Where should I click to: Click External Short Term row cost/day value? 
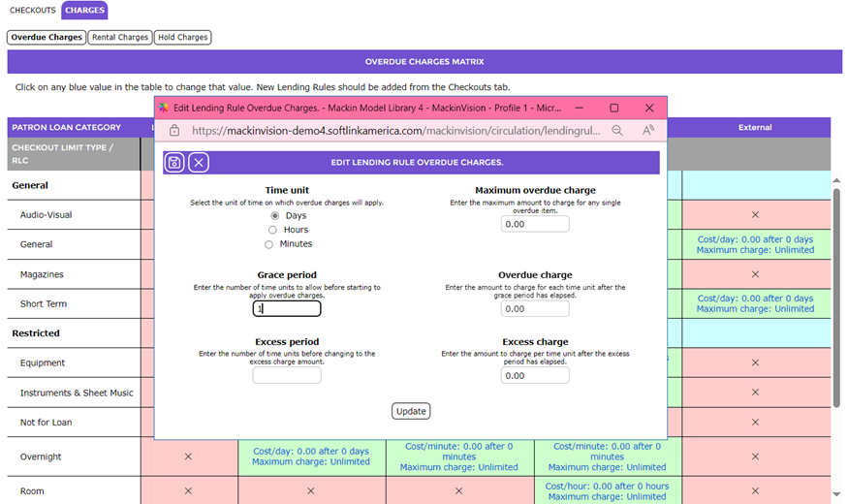pyautogui.click(x=755, y=298)
